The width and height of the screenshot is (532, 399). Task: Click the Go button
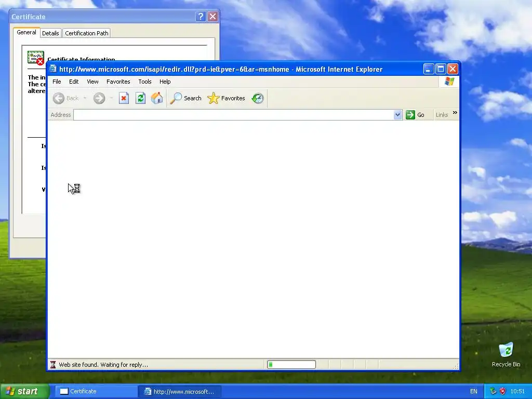tap(415, 115)
